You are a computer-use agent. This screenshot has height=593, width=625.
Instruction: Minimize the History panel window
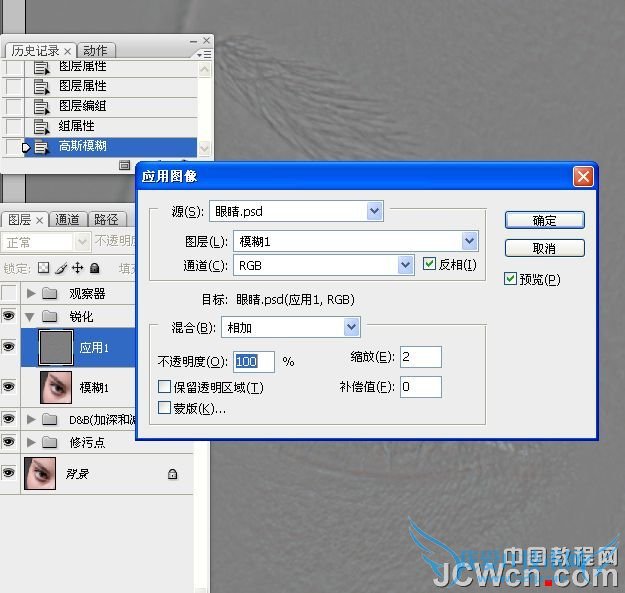pyautogui.click(x=193, y=41)
